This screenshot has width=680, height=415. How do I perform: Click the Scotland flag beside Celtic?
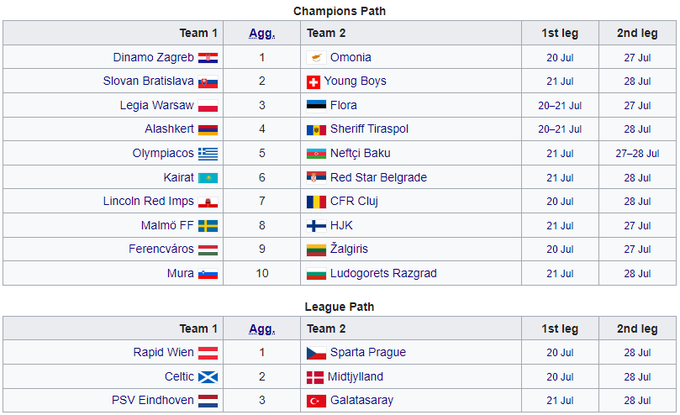208,377
